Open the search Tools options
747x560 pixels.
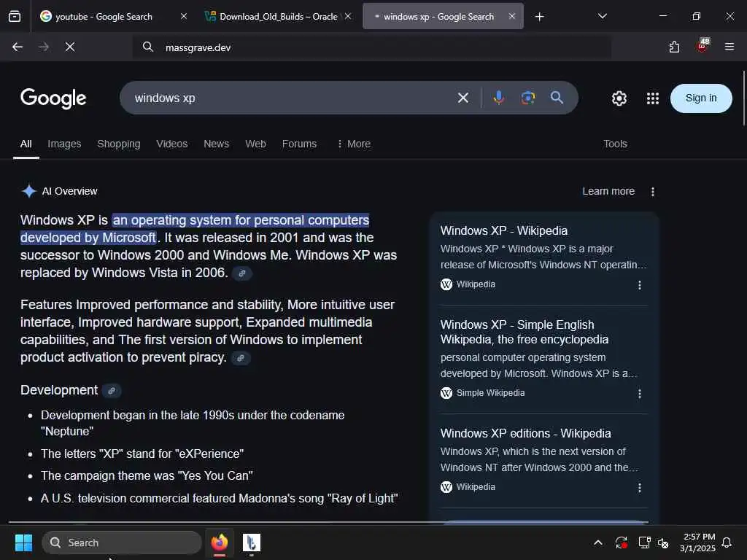pyautogui.click(x=615, y=144)
